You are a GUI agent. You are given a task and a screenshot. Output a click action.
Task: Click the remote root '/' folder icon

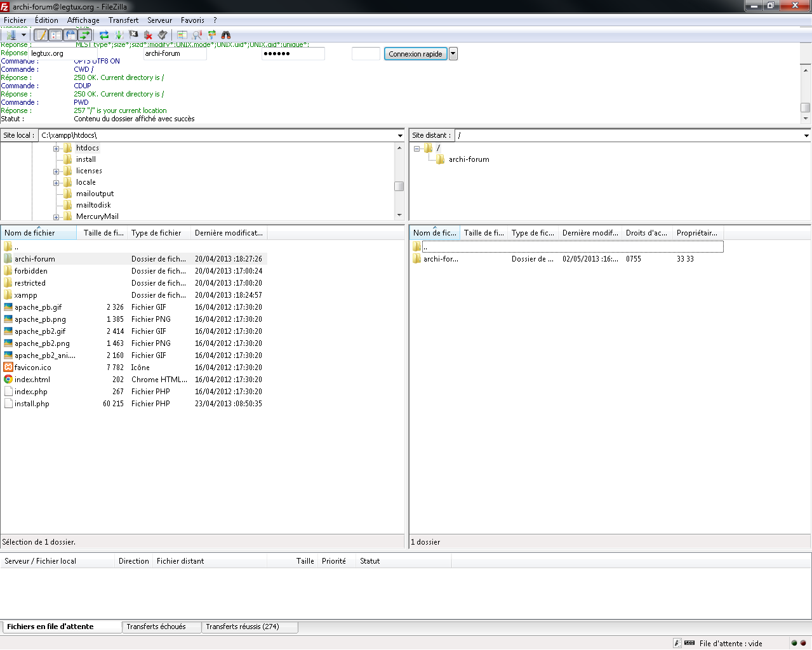(x=429, y=148)
